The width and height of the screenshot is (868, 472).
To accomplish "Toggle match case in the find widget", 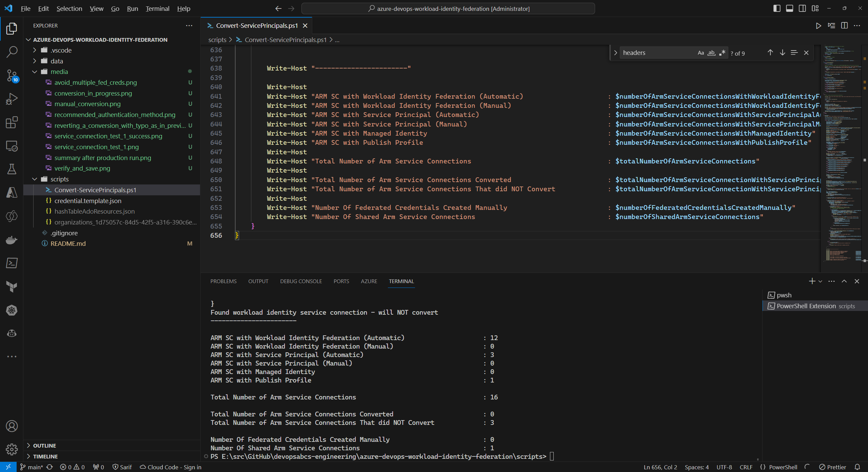I will click(x=701, y=53).
